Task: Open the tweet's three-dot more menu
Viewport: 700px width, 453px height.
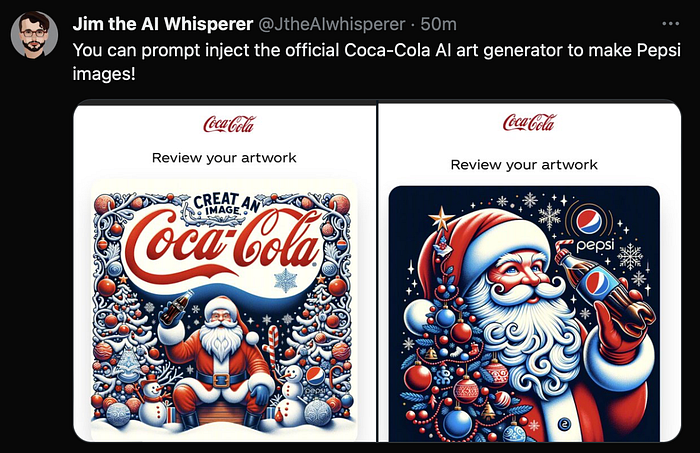Action: pos(670,24)
